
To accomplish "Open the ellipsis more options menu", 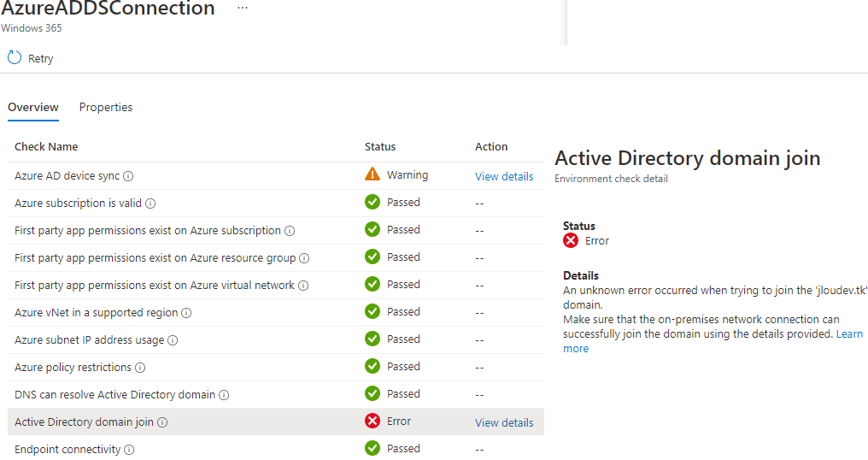I will click(243, 8).
